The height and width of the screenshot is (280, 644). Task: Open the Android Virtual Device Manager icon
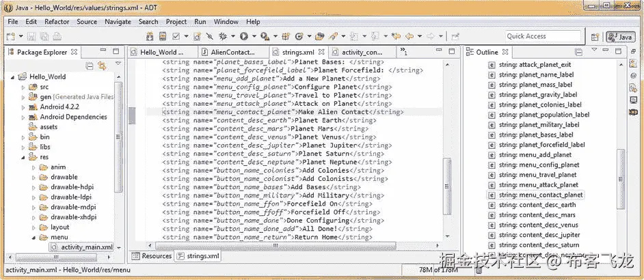(x=163, y=37)
